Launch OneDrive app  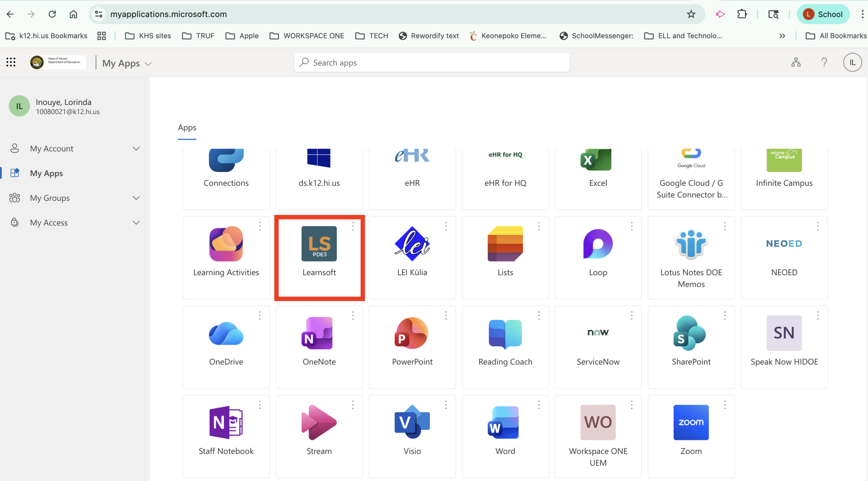(x=226, y=347)
